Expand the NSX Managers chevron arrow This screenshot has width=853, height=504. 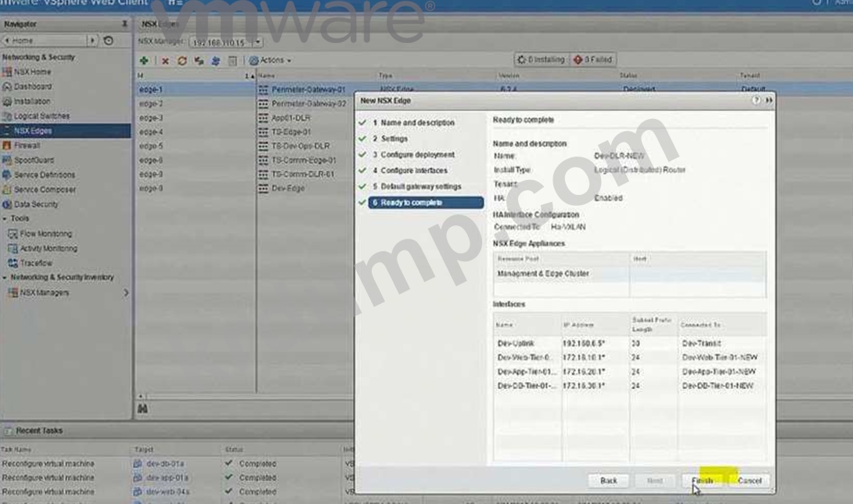coord(126,292)
